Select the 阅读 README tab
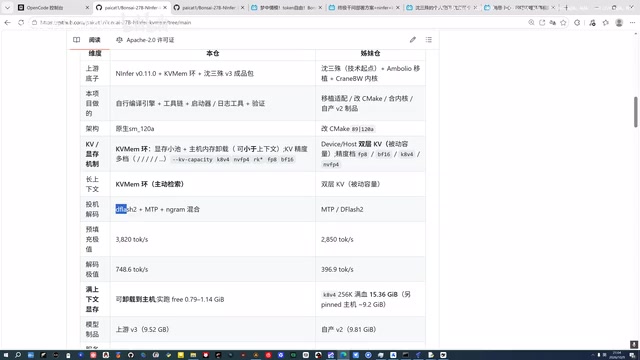 90,40
